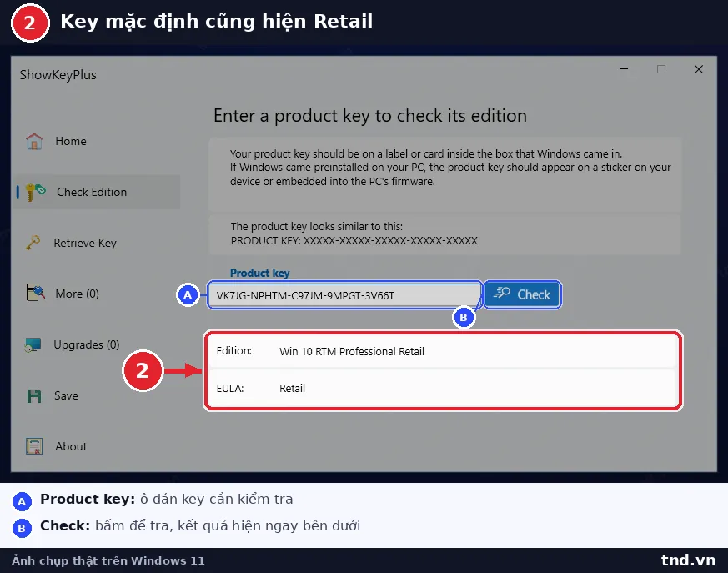Click the Upgrades monitor icon
728x573 pixels.
[x=33, y=344]
